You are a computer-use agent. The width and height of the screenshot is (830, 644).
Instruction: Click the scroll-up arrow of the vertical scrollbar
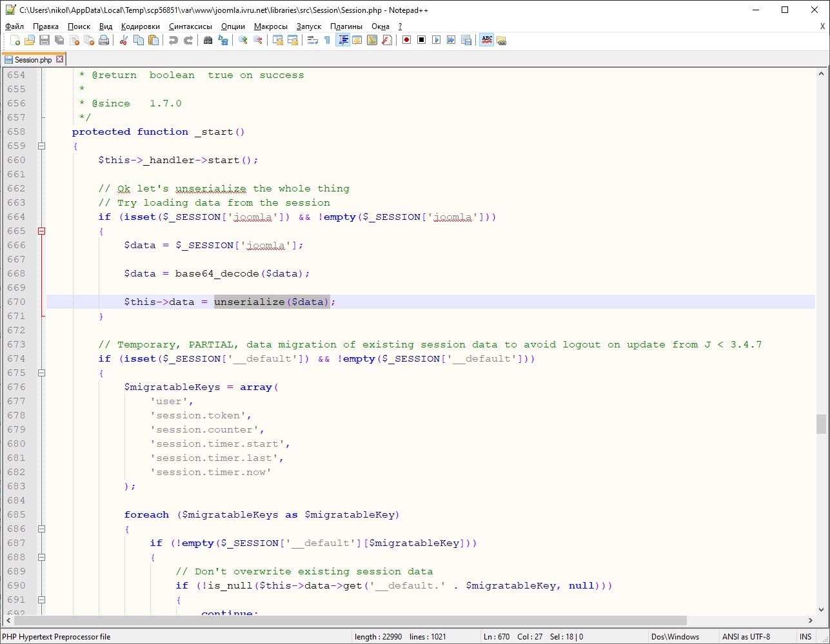click(821, 73)
